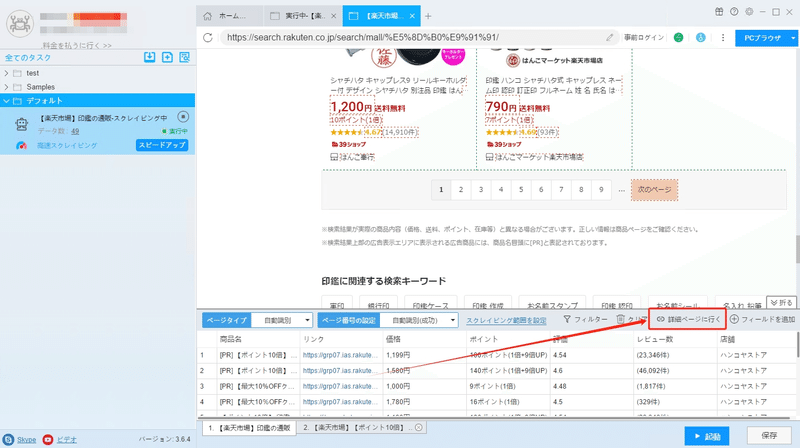Click the new task plus icon
Viewport: 800px width, 448px height.
tap(167, 57)
